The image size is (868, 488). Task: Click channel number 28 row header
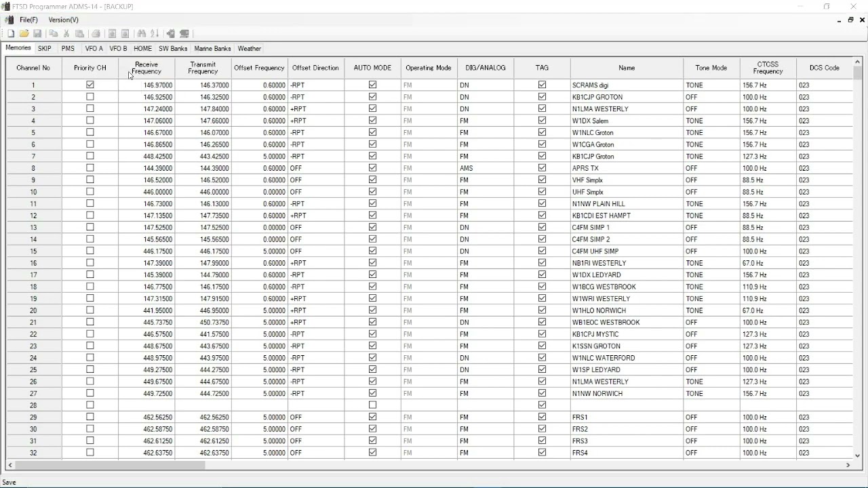click(34, 405)
